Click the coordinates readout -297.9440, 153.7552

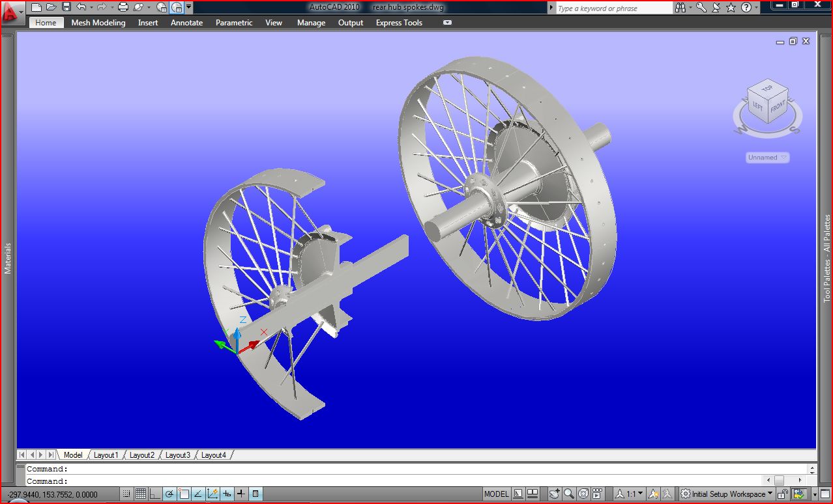[52, 495]
